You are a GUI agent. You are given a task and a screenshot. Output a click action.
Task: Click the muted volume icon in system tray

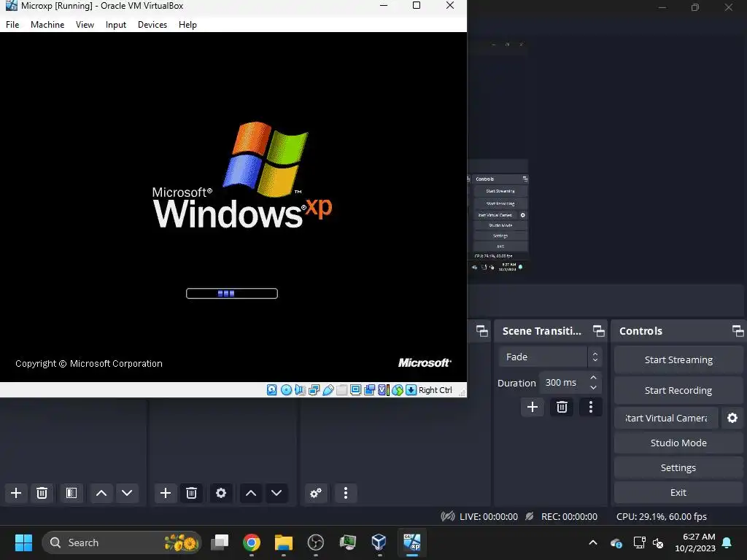coord(658,542)
